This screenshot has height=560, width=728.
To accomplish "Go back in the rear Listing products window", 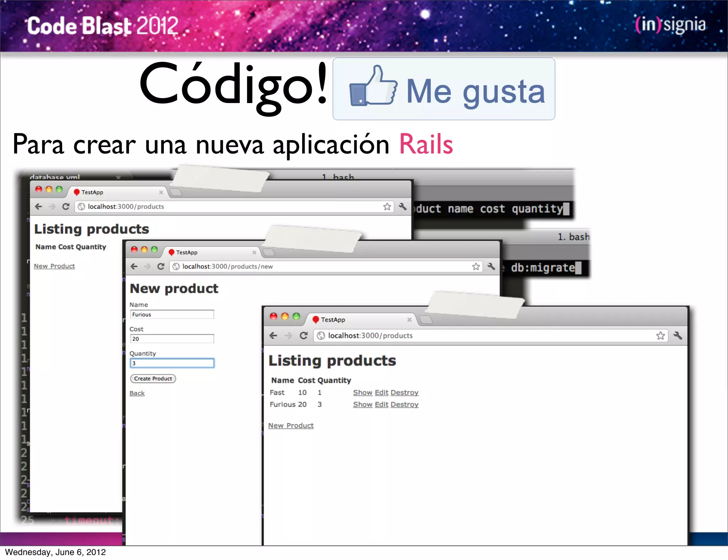I will (x=39, y=206).
